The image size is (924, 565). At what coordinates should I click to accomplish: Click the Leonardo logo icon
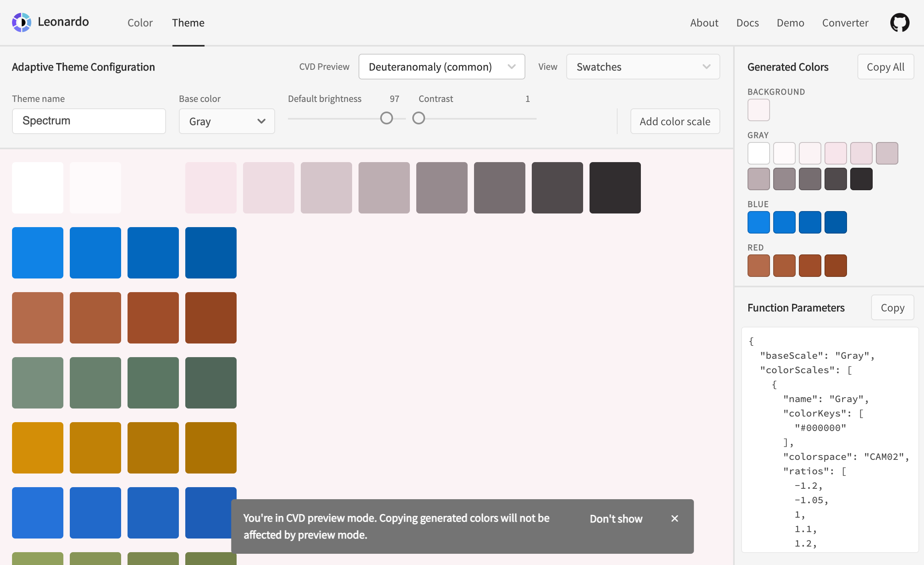[22, 22]
